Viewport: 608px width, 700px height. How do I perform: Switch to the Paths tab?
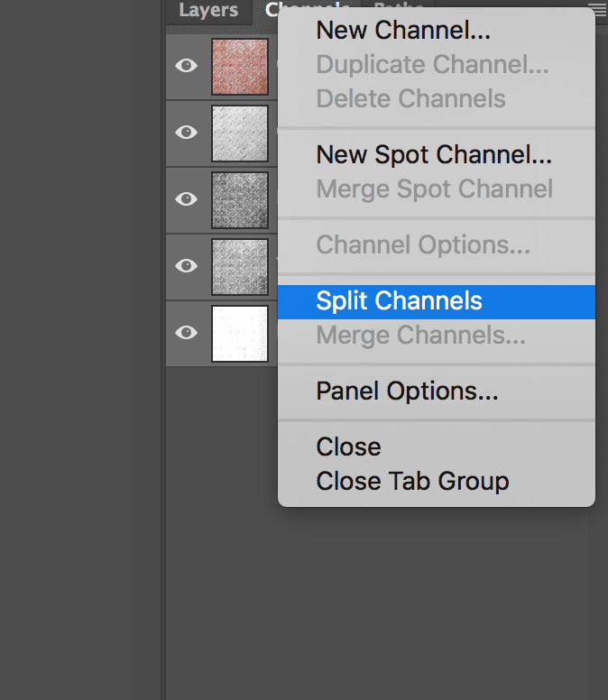click(398, 5)
